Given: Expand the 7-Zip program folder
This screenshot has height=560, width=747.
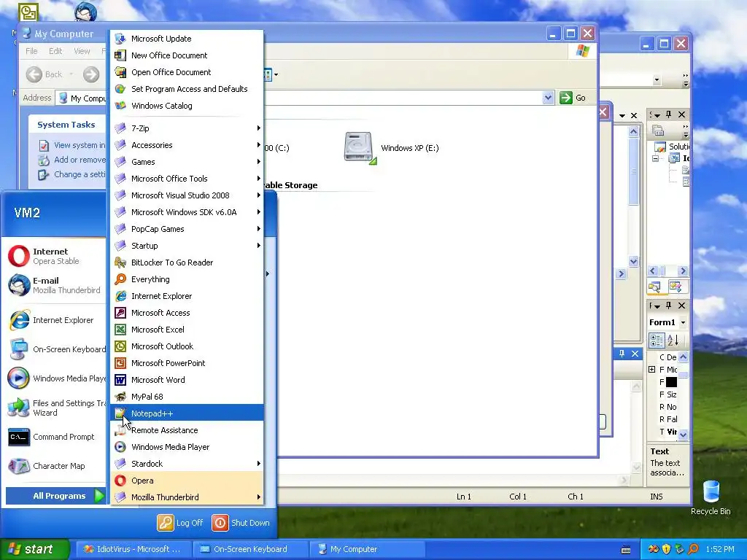Looking at the screenshot, I should [x=187, y=128].
